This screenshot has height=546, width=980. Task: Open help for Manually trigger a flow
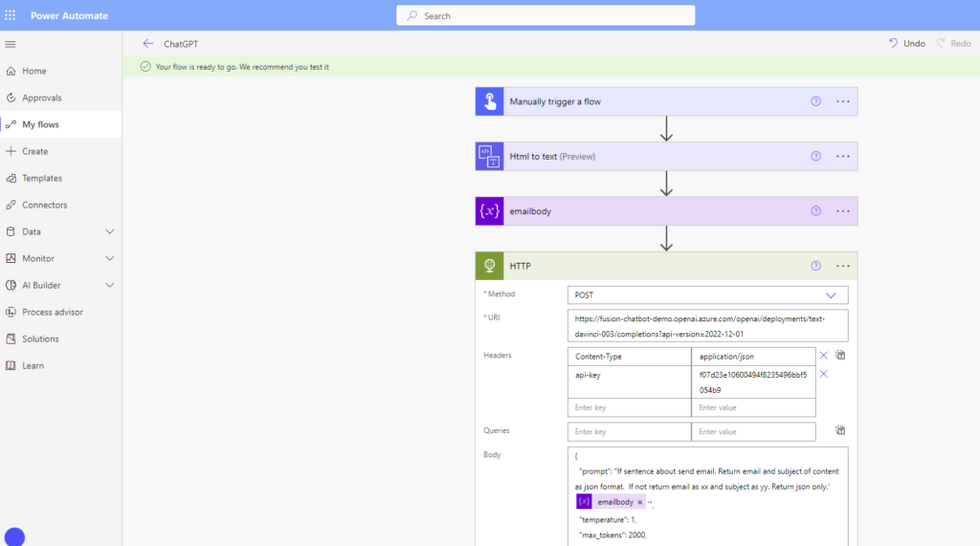click(815, 101)
